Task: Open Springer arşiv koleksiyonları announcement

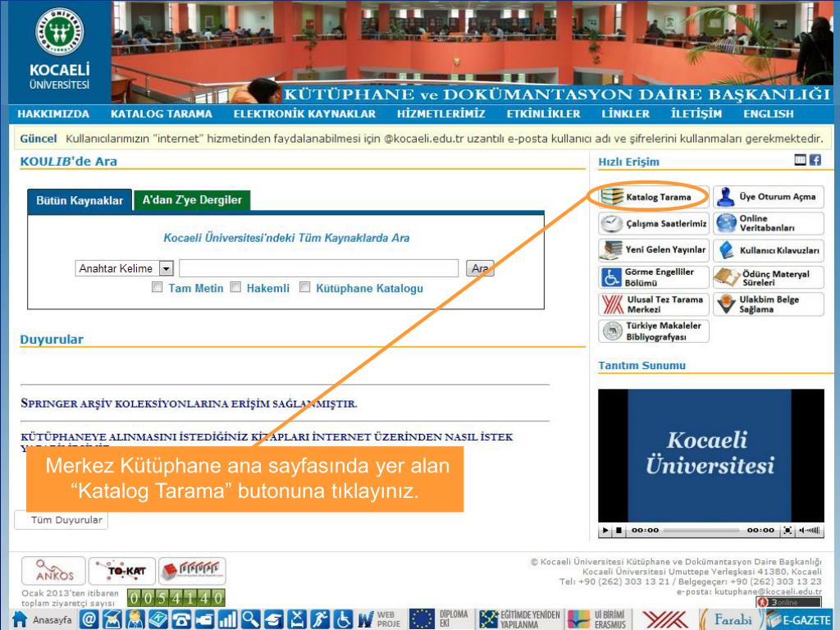Action: [x=189, y=404]
